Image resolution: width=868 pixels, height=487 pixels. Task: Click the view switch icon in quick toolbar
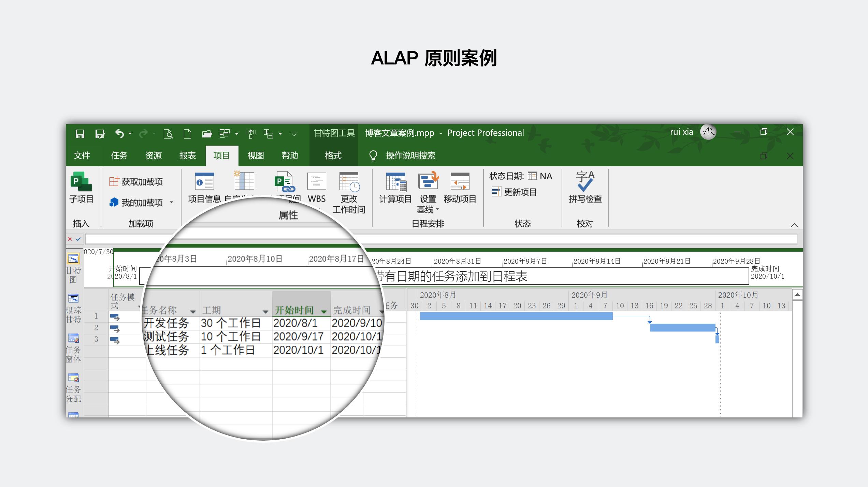coord(225,133)
